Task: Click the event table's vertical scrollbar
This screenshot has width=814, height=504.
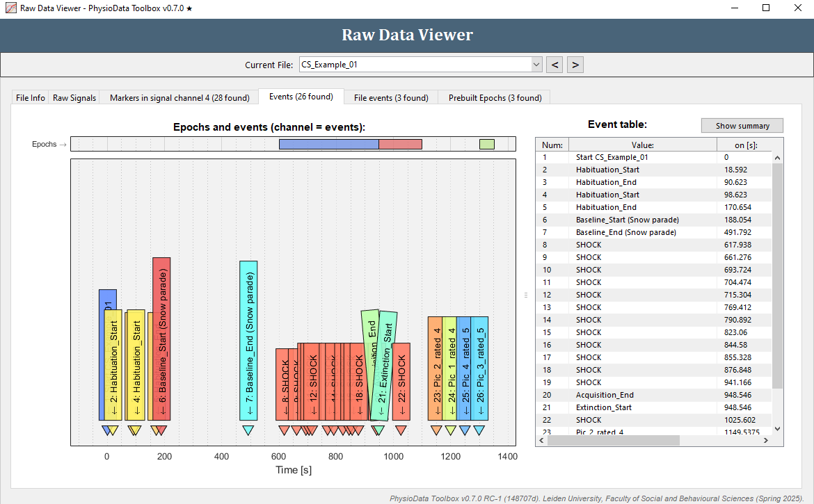Action: (x=776, y=278)
